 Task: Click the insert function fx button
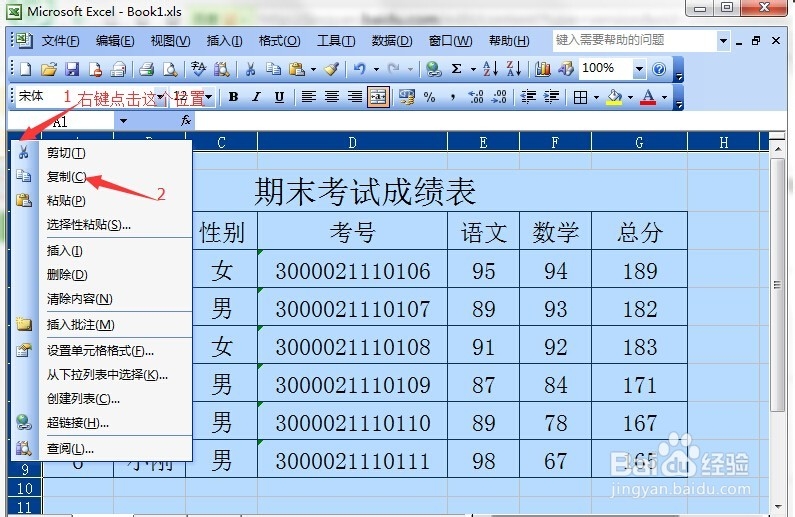pyautogui.click(x=186, y=121)
